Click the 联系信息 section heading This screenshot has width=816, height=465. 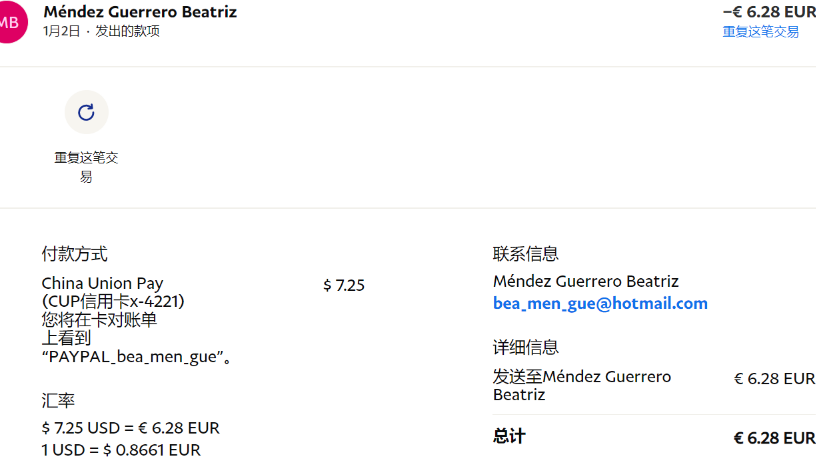point(526,254)
